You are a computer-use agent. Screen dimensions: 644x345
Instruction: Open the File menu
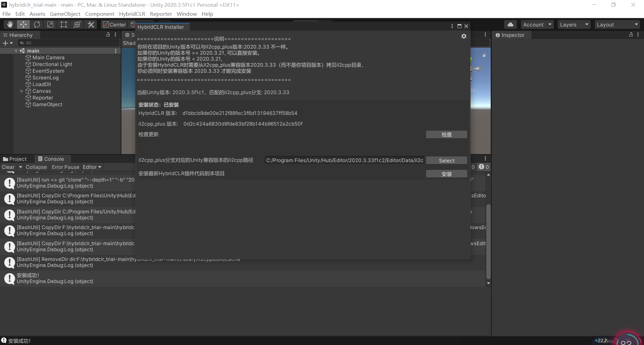[6, 14]
